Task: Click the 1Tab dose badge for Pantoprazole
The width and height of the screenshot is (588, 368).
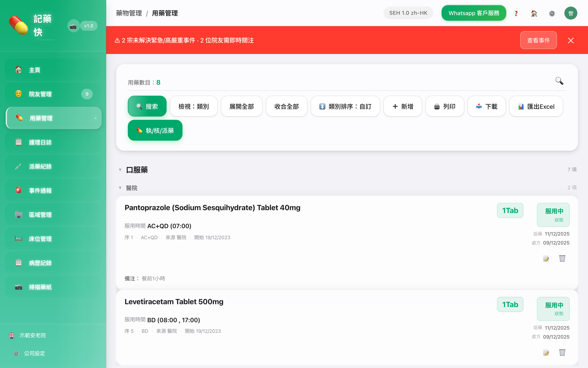Action: 510,211
